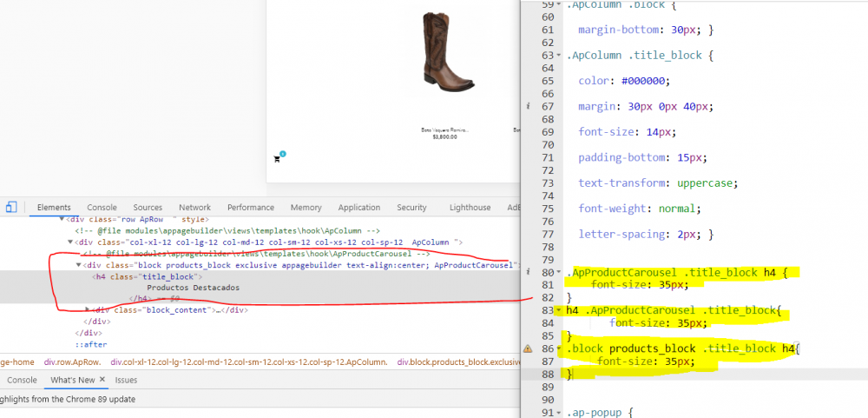868x418 pixels.
Task: Collapse the col-xl-12 ApColumn div node
Action: pos(70,242)
